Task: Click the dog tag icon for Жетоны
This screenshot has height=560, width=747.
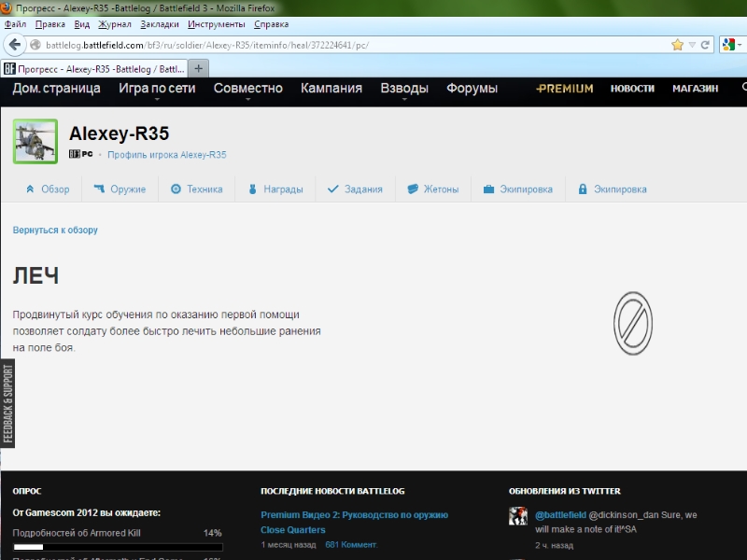Action: tap(413, 189)
